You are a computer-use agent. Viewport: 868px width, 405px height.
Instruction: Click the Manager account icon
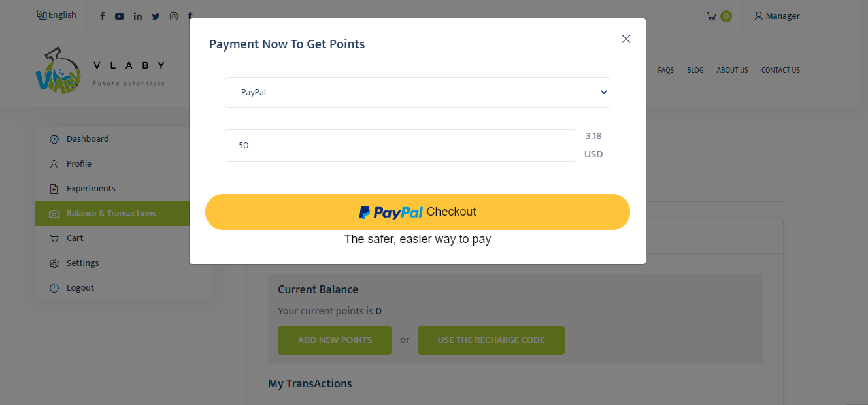[758, 16]
